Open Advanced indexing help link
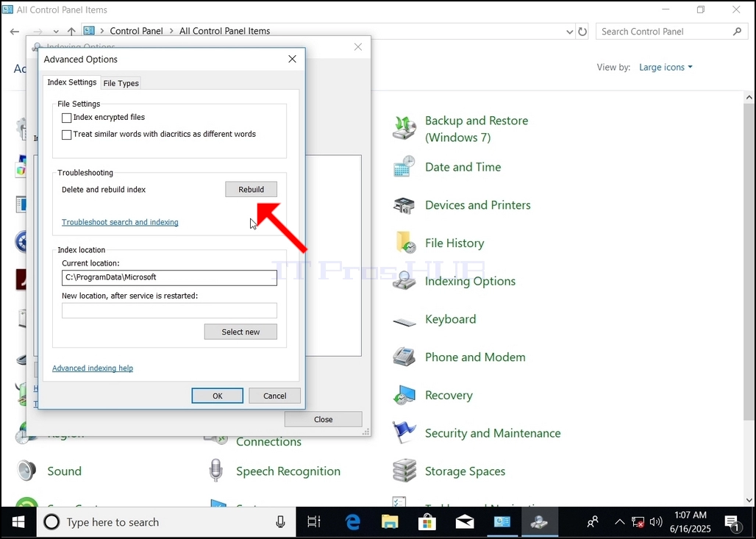The height and width of the screenshot is (539, 756). pyautogui.click(x=93, y=368)
